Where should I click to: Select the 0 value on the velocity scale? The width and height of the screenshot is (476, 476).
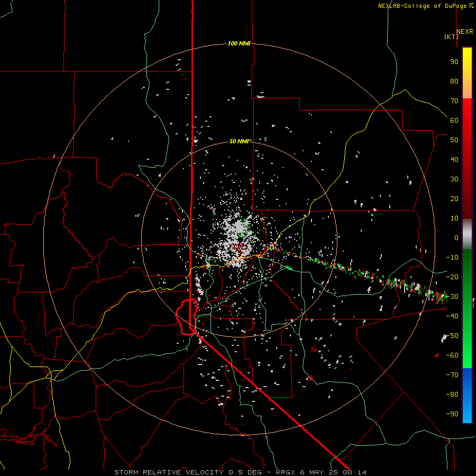click(456, 238)
